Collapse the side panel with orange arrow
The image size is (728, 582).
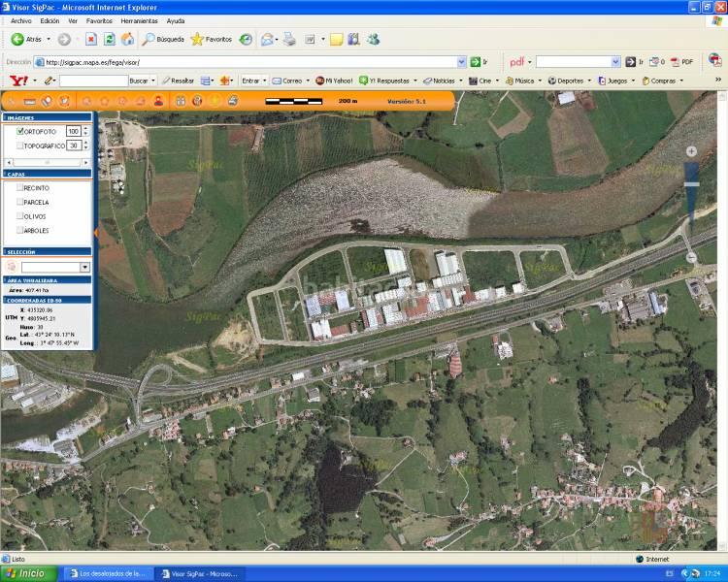(x=96, y=233)
